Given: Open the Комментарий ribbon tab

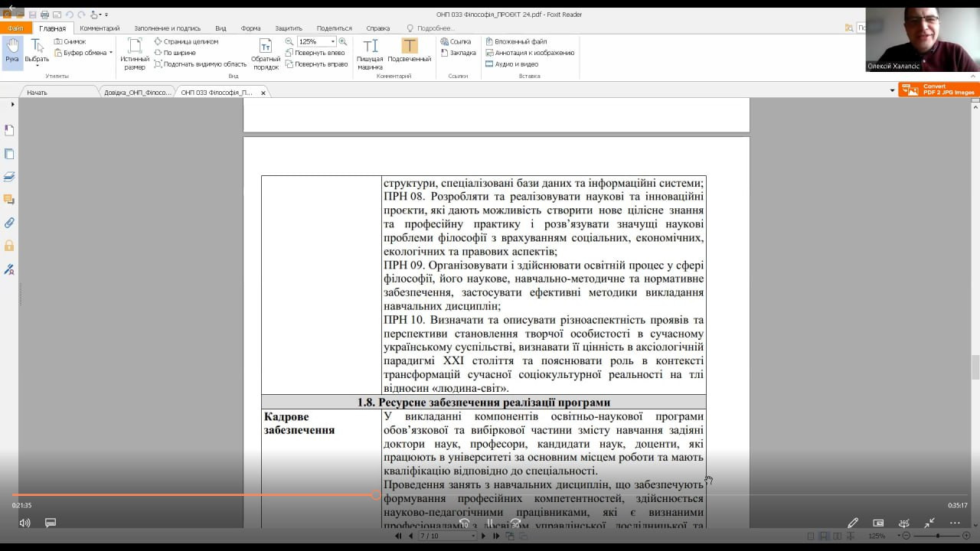Looking at the screenshot, I should point(100,28).
